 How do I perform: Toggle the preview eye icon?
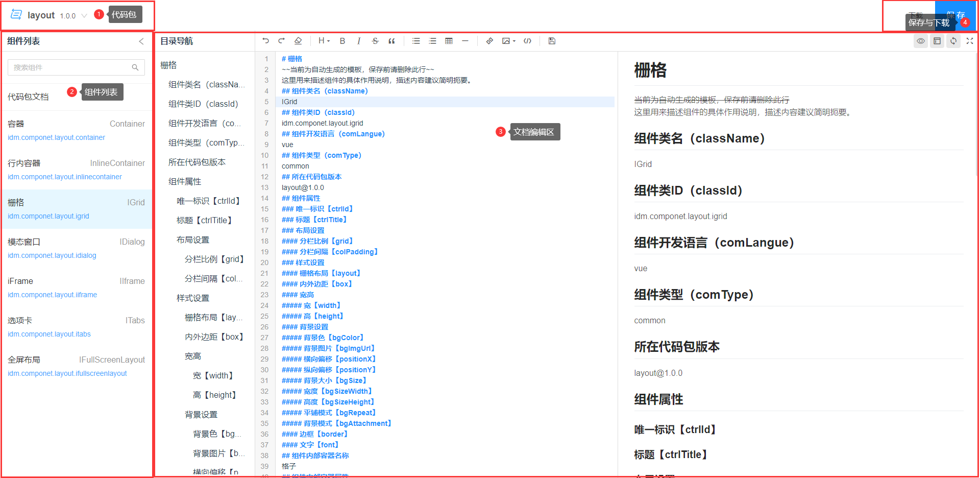point(921,41)
